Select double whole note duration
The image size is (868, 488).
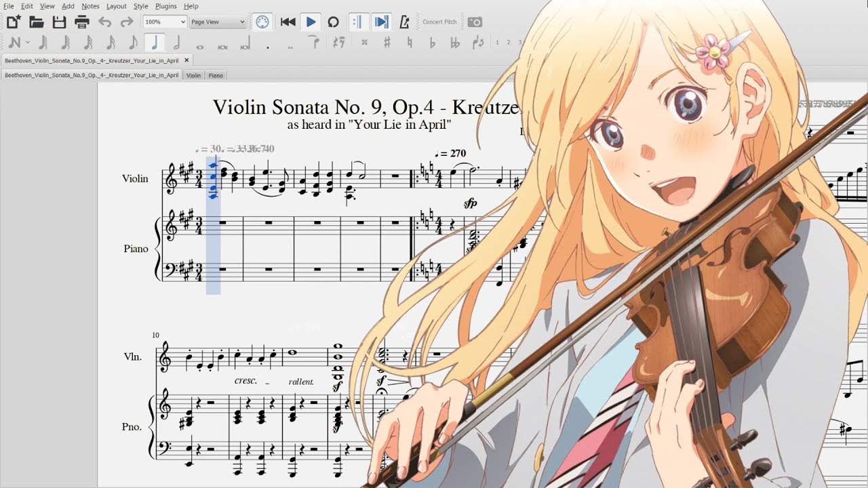pyautogui.click(x=222, y=46)
